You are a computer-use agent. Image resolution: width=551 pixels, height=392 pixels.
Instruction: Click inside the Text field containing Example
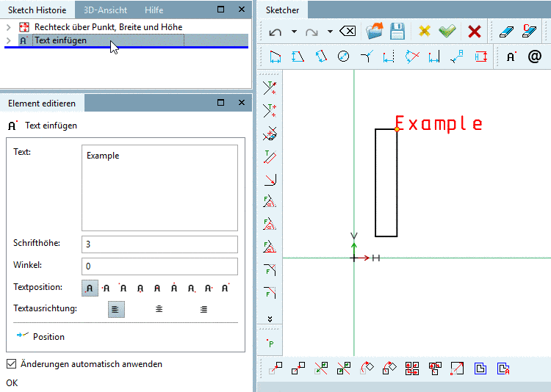pyautogui.click(x=159, y=188)
